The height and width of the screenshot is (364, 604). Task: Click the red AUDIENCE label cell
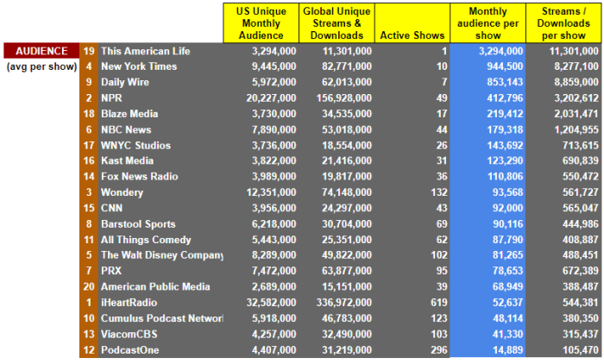point(41,51)
